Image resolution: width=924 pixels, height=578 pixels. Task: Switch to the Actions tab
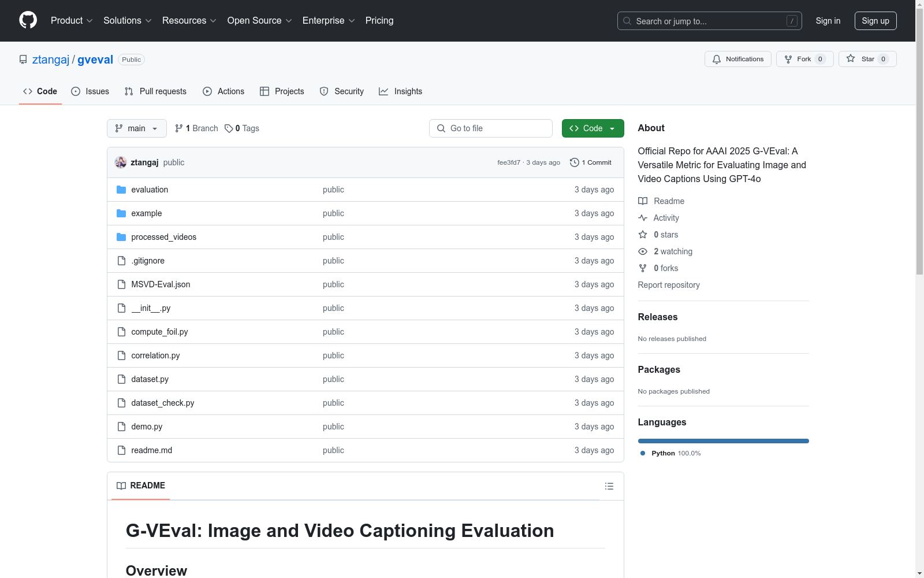pos(223,91)
